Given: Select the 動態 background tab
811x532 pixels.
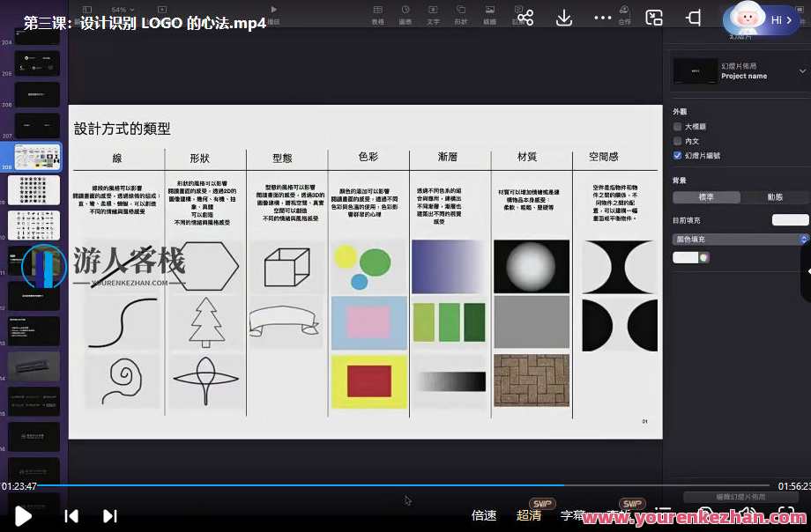Looking at the screenshot, I should [x=774, y=197].
